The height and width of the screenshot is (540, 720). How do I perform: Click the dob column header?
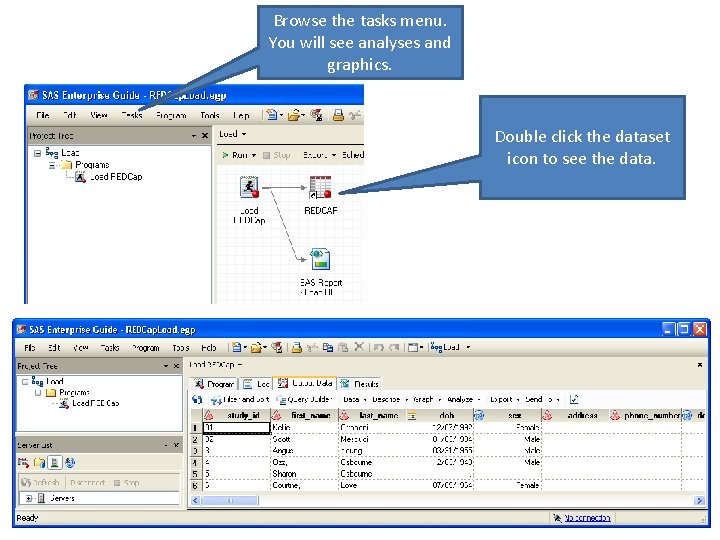(x=439, y=416)
